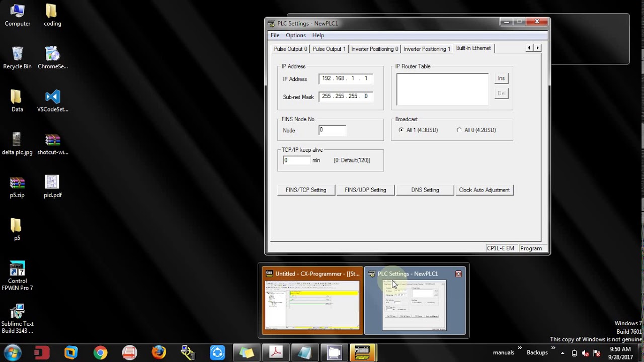Screen dimensions: 644x362
Task: Switch to the Pulse Output 1 tab
Action: 329,49
